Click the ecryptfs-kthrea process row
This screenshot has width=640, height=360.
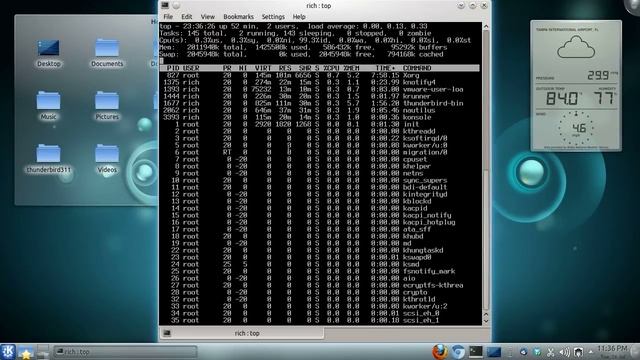[319, 285]
